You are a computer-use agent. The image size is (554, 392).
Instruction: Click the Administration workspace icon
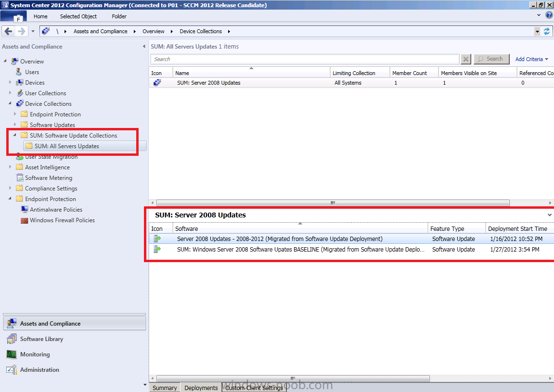[x=12, y=370]
